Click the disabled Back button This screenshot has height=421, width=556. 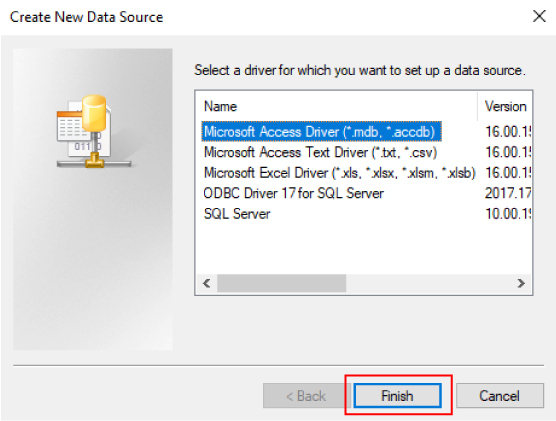pos(306,395)
